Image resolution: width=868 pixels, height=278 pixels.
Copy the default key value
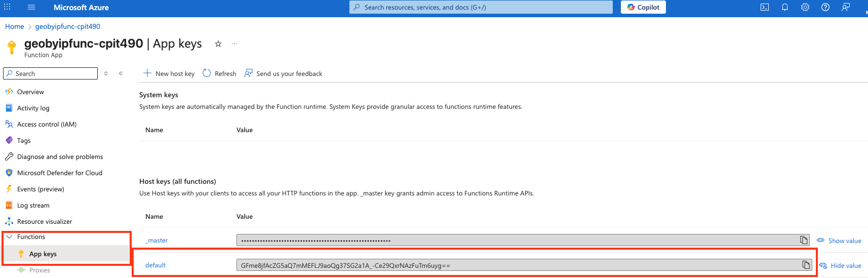tap(806, 265)
